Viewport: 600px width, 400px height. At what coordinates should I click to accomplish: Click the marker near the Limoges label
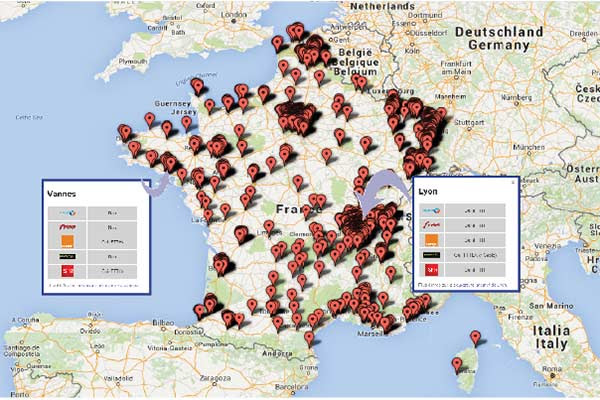tap(269, 227)
